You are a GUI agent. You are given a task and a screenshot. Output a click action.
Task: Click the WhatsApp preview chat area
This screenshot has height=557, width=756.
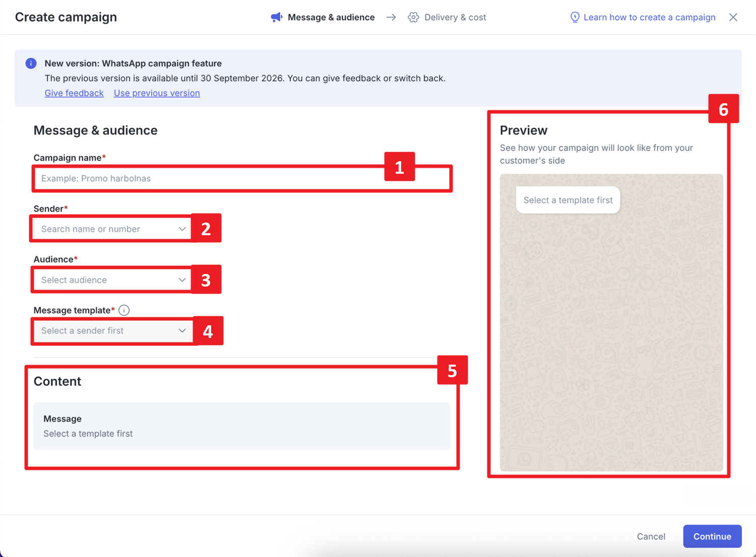(611, 323)
